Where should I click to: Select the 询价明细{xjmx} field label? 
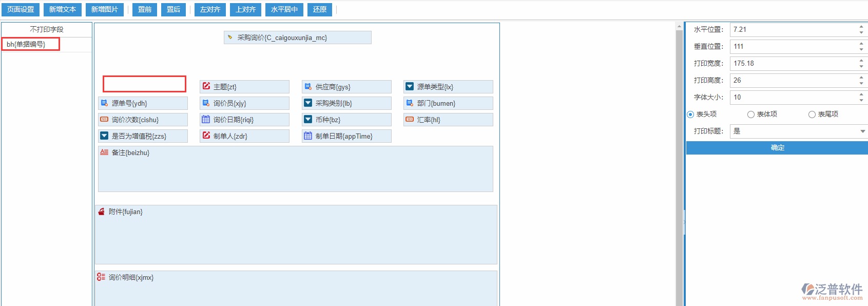coord(131,277)
